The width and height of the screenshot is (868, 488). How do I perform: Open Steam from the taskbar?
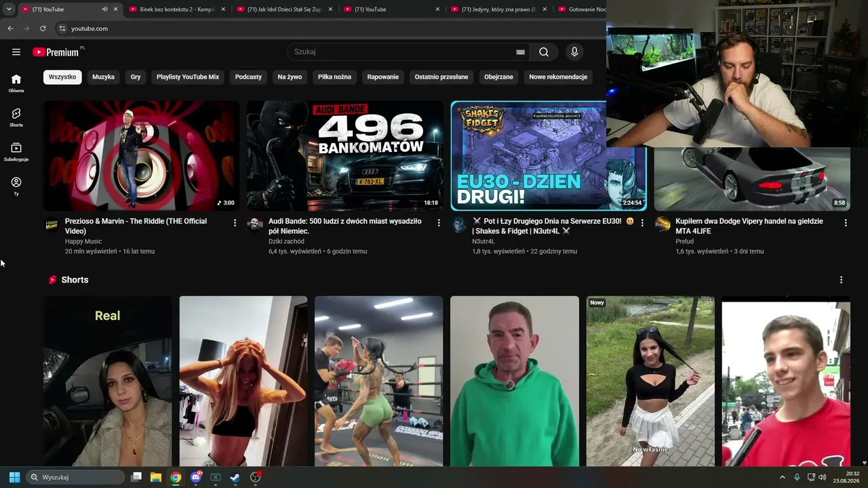coord(235,477)
